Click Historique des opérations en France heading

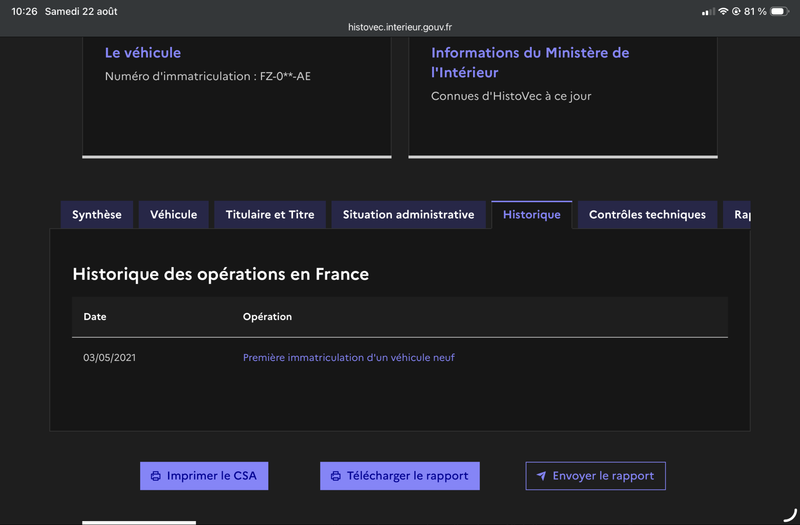[x=220, y=274]
